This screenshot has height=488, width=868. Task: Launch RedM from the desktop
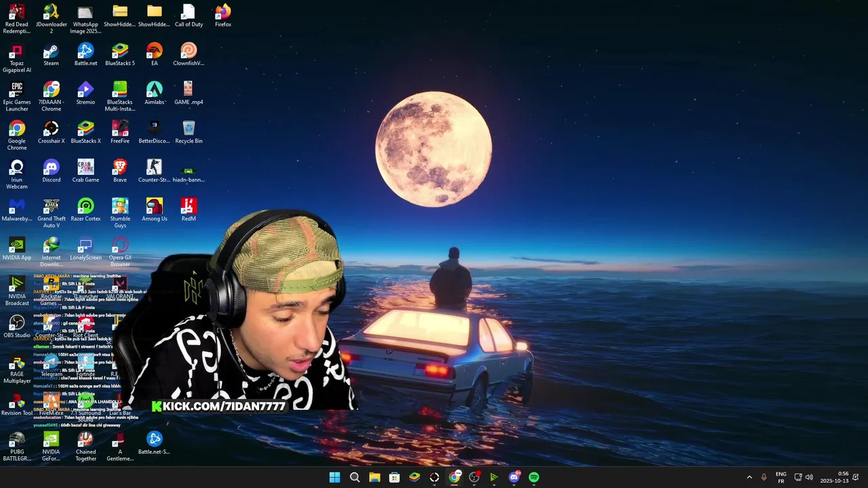click(x=189, y=210)
